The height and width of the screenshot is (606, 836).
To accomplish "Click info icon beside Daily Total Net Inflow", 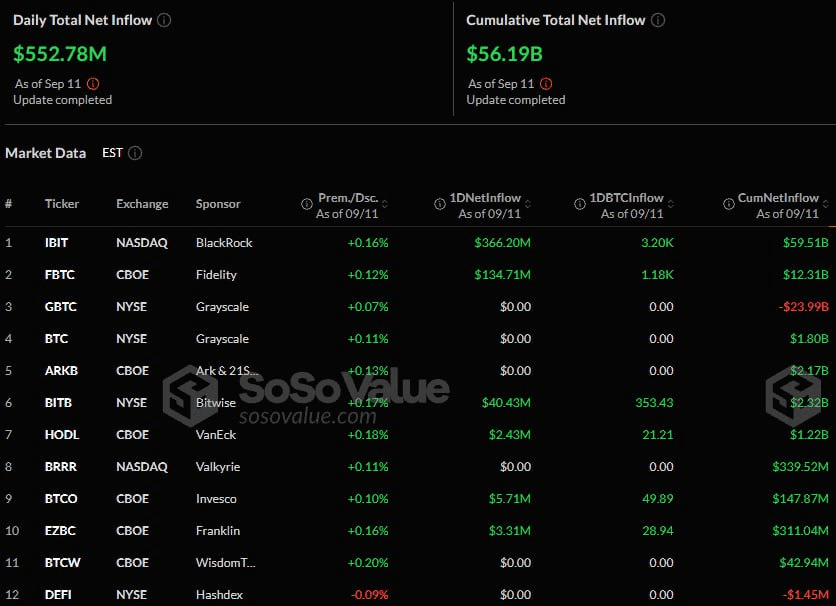I will (x=164, y=20).
